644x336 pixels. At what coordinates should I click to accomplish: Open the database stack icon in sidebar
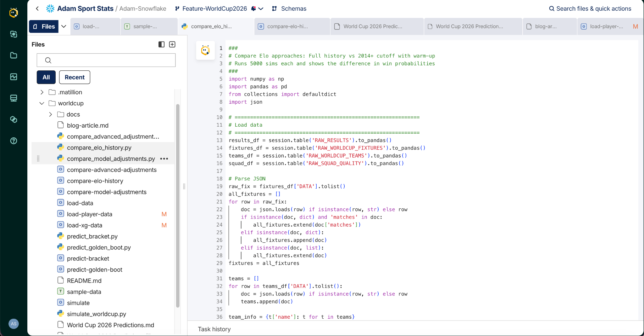point(14,98)
